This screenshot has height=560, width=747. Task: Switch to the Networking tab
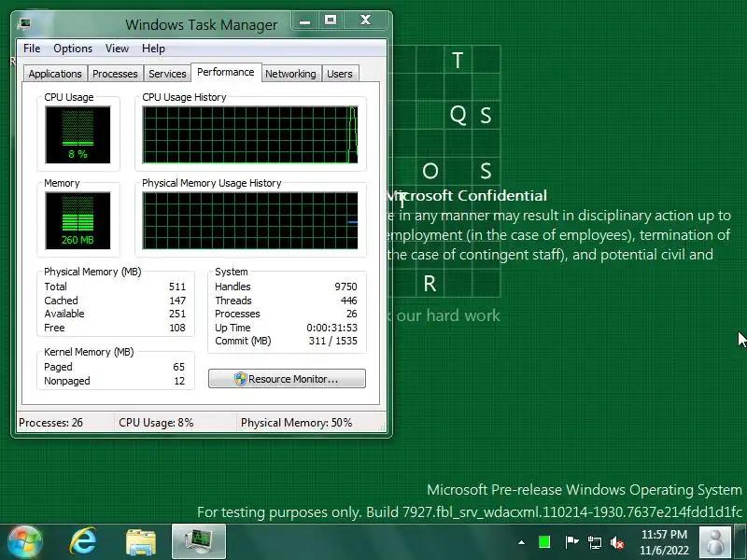(x=290, y=74)
